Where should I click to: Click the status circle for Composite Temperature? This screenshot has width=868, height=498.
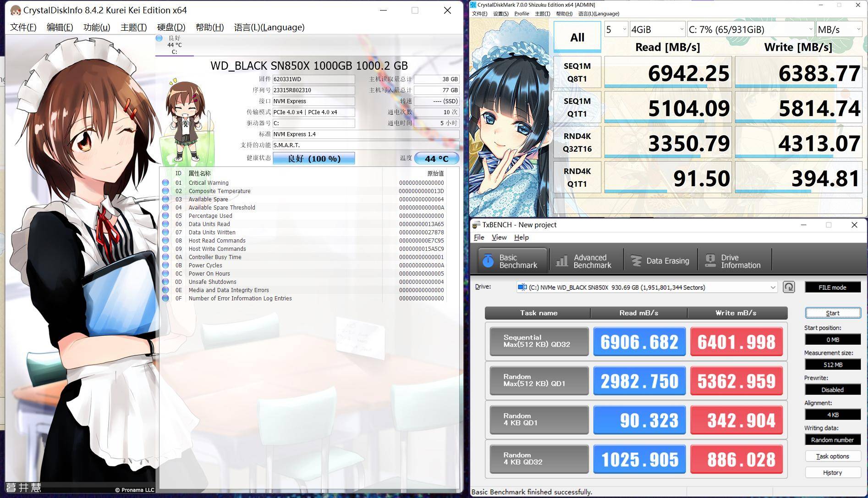(165, 191)
